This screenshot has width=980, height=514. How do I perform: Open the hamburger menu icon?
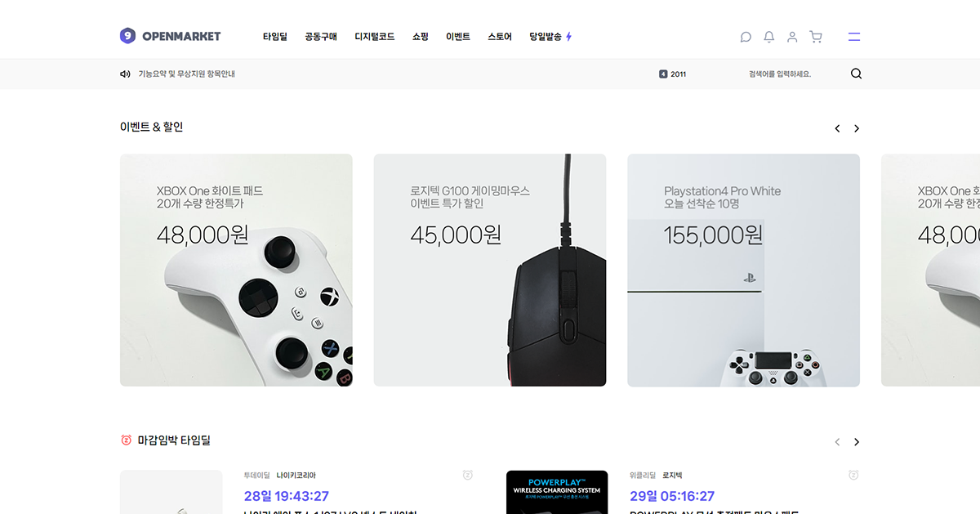tap(854, 37)
